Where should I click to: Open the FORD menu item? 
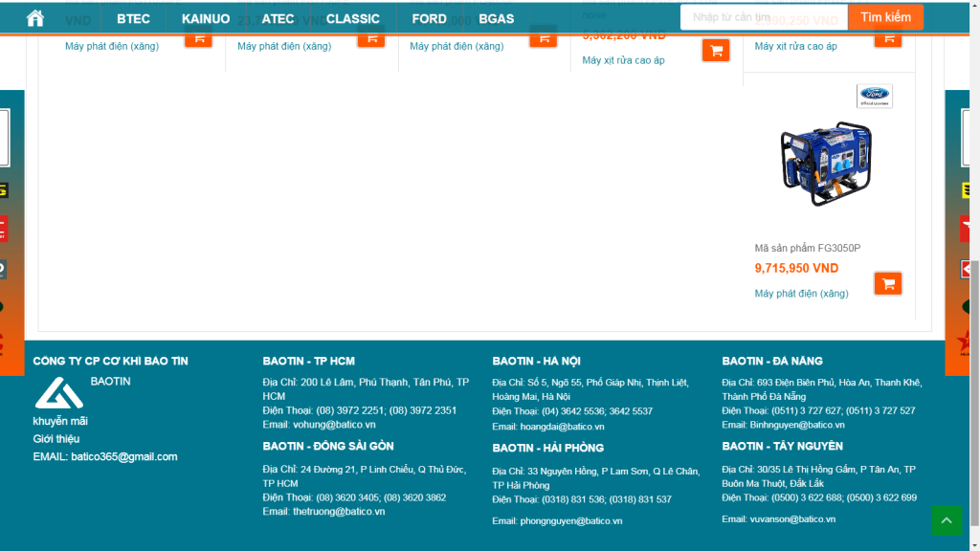pyautogui.click(x=429, y=19)
